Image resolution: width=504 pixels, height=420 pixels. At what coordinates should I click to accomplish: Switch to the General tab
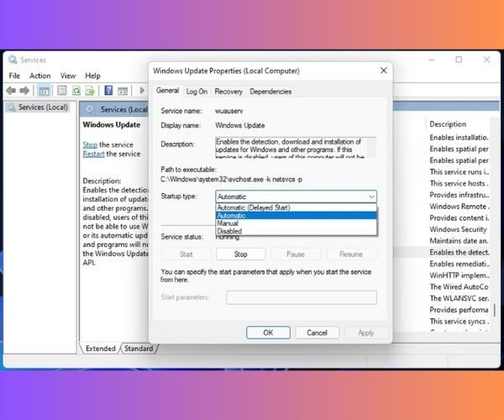167,91
